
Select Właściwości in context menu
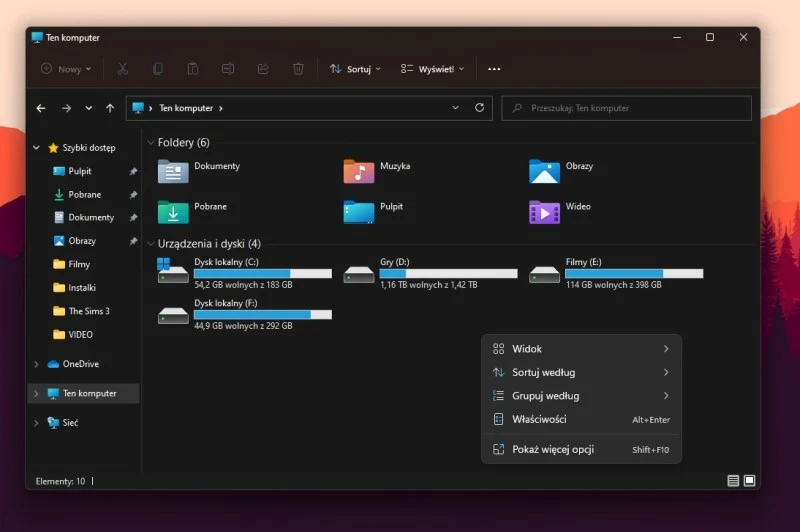pos(540,419)
